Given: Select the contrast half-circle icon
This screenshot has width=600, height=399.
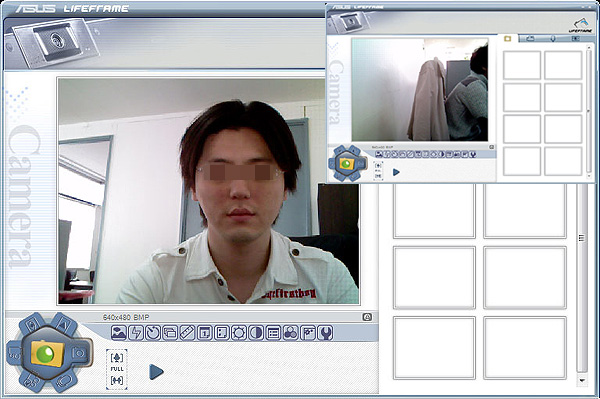Looking at the screenshot, I should (x=256, y=333).
